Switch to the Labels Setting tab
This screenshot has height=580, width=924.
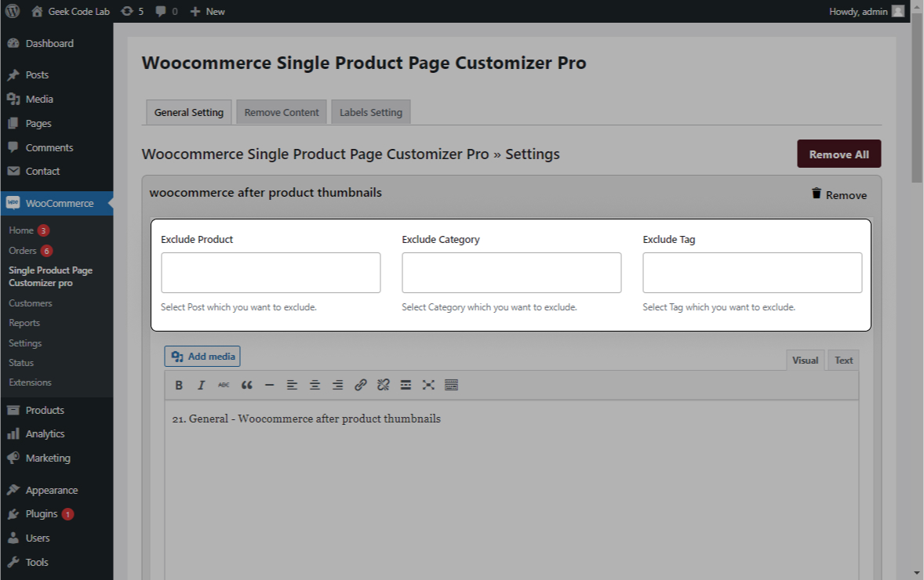pyautogui.click(x=371, y=112)
